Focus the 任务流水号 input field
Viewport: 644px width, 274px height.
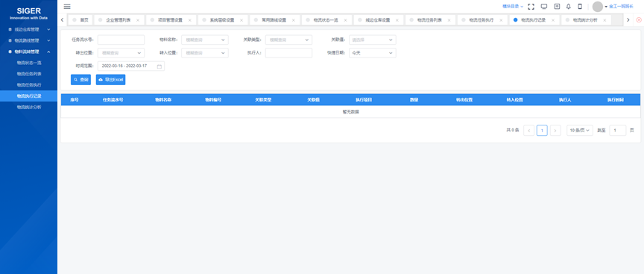coord(121,40)
